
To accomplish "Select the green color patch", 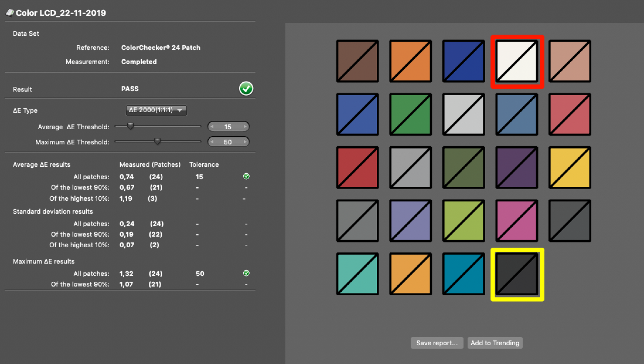I will pos(411,114).
